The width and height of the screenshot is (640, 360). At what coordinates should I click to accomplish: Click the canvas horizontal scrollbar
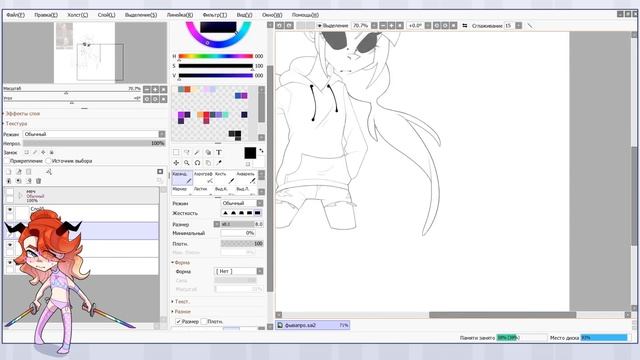(502, 315)
